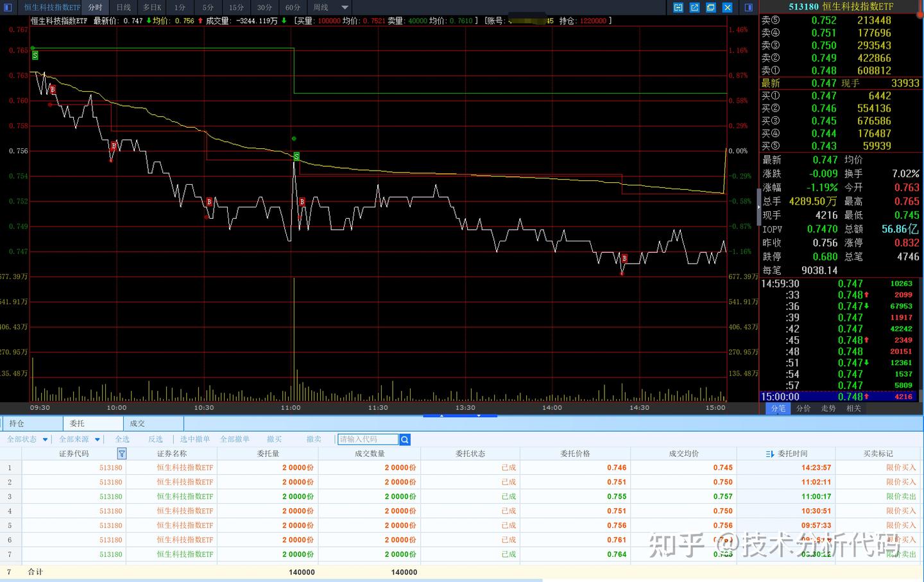Click the 撤买 cancel buys button
Viewport: 924px width, 582px height.
point(274,440)
